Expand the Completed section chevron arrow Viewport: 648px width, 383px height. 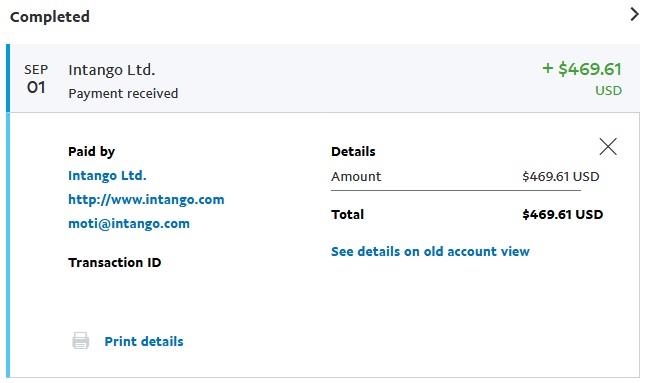pyautogui.click(x=634, y=14)
